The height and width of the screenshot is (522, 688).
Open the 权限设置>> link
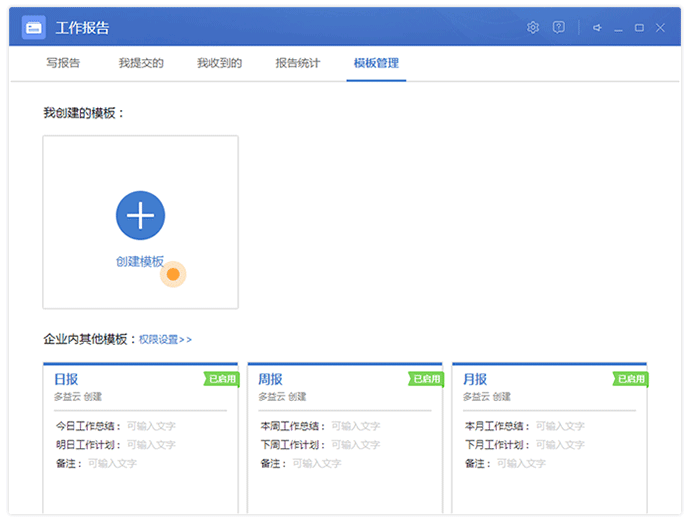click(x=165, y=340)
